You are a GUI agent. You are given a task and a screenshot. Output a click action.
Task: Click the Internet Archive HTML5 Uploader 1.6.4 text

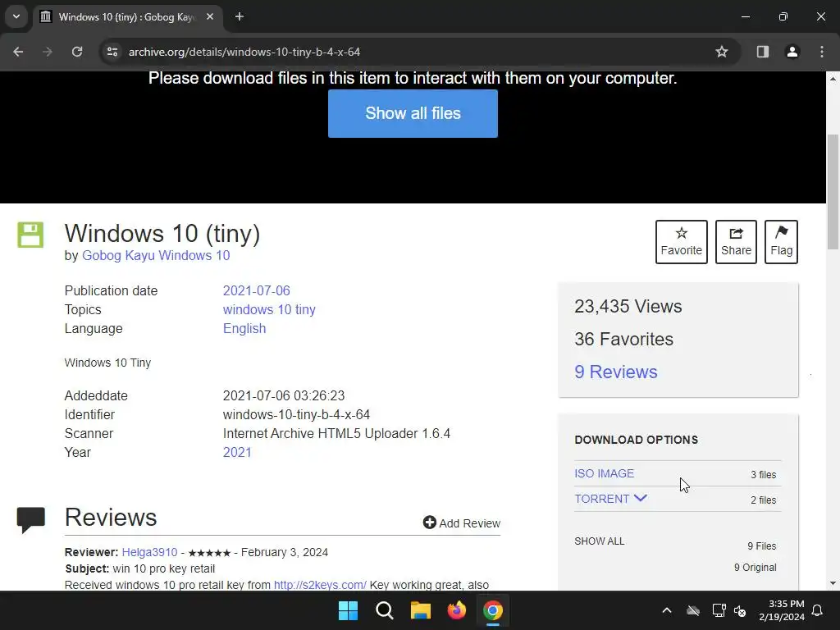pos(336,433)
